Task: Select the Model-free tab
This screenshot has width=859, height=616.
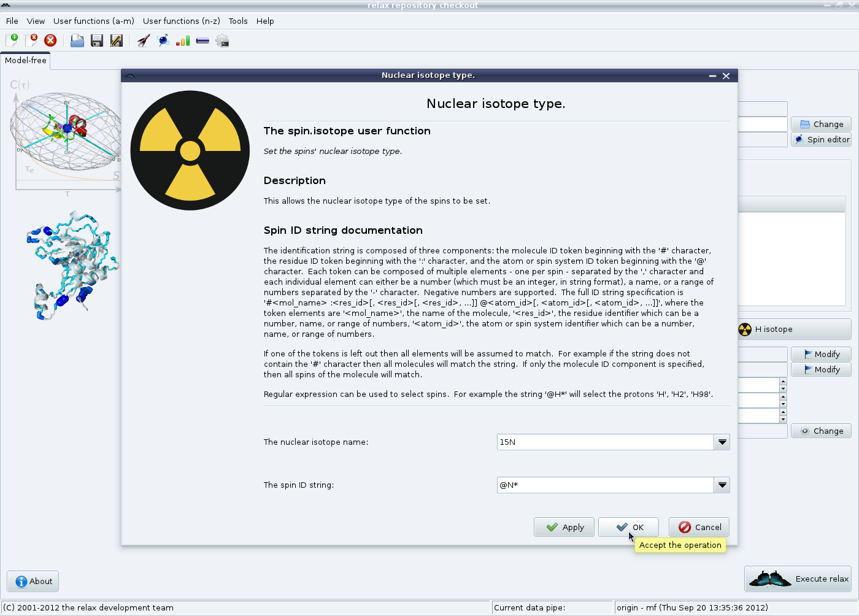Action: 25,60
